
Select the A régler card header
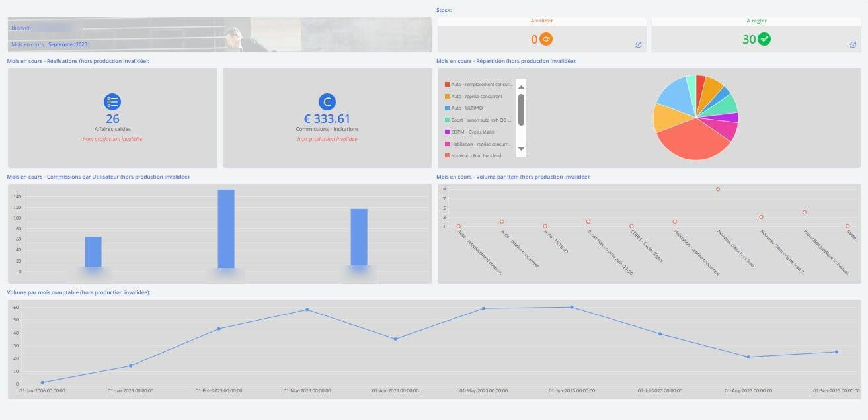tap(756, 21)
